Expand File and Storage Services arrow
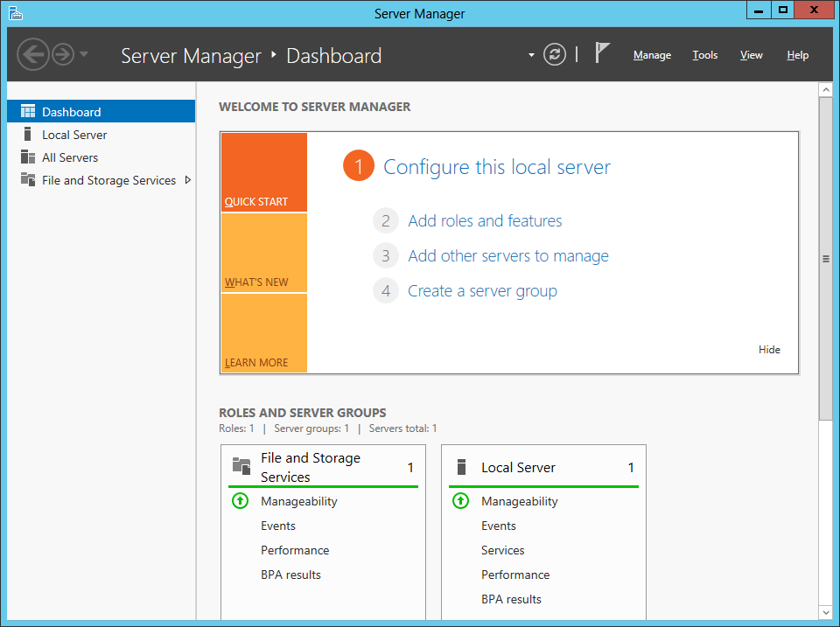The width and height of the screenshot is (840, 627). (x=187, y=180)
